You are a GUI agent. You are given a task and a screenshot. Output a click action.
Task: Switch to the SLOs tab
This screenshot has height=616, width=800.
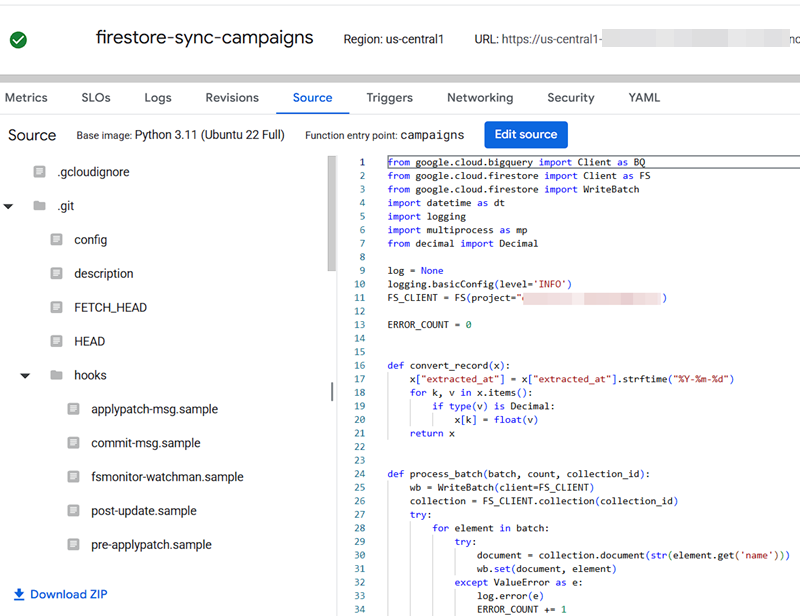96,97
